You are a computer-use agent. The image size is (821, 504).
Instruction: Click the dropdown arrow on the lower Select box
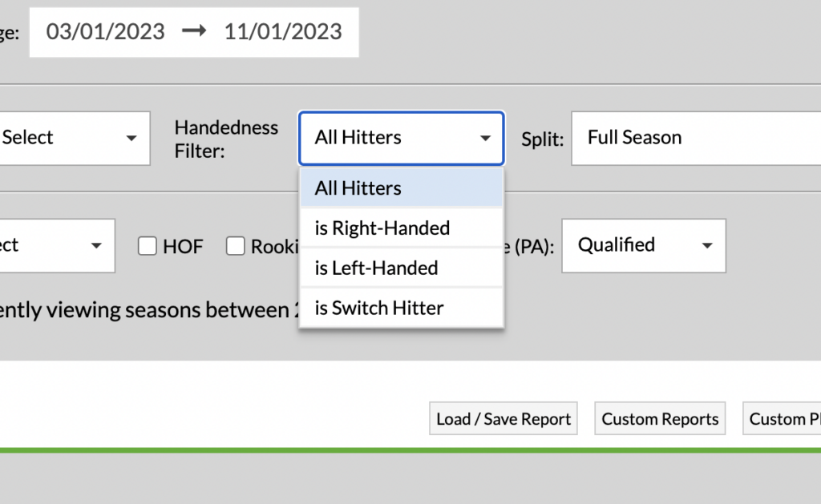(97, 246)
